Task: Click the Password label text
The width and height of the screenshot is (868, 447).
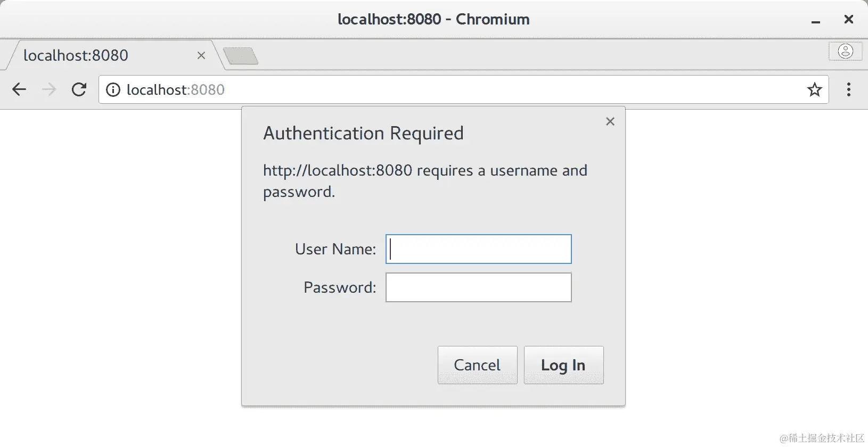Action: coord(340,287)
